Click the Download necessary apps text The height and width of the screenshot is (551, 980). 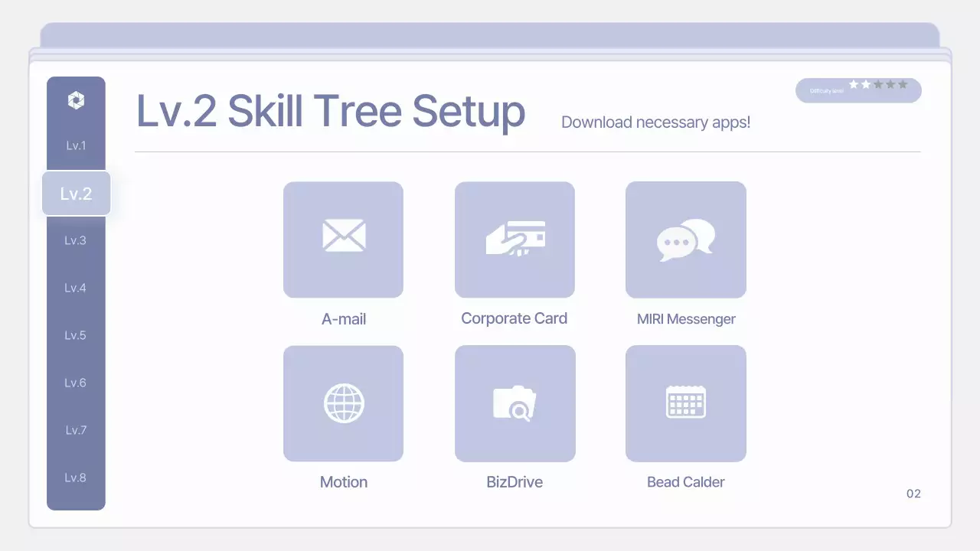pos(655,122)
